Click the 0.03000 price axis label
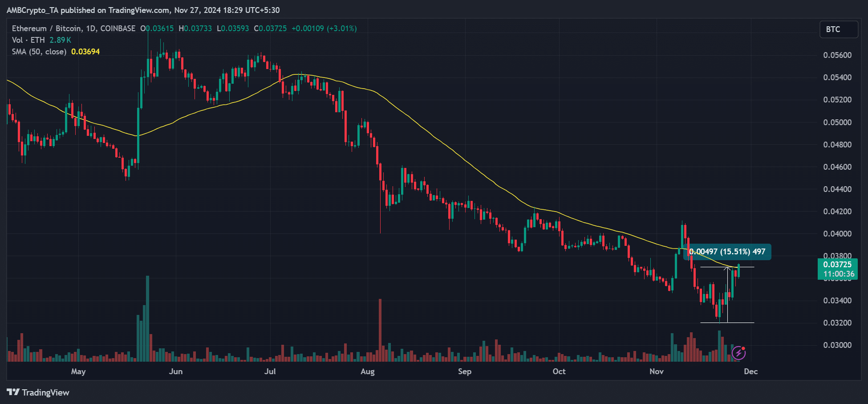 pos(837,345)
